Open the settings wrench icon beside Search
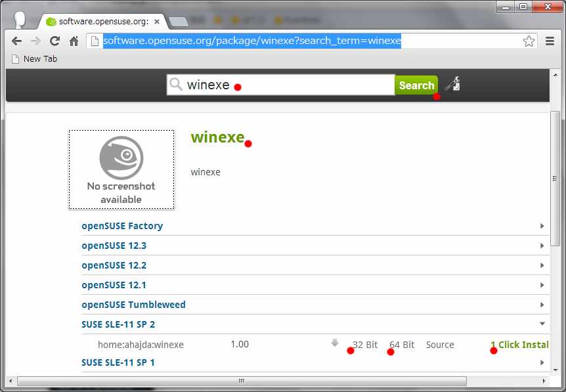Image resolution: width=566 pixels, height=392 pixels. tap(452, 84)
